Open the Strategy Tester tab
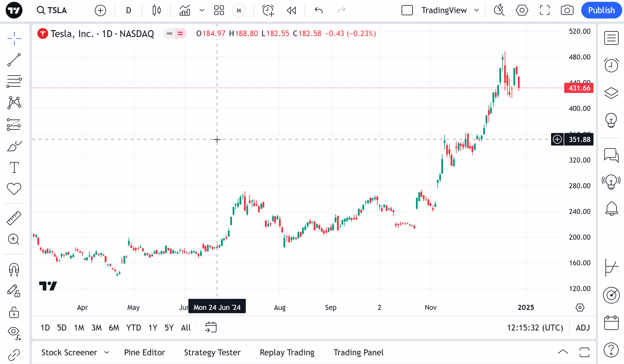 [x=212, y=353]
